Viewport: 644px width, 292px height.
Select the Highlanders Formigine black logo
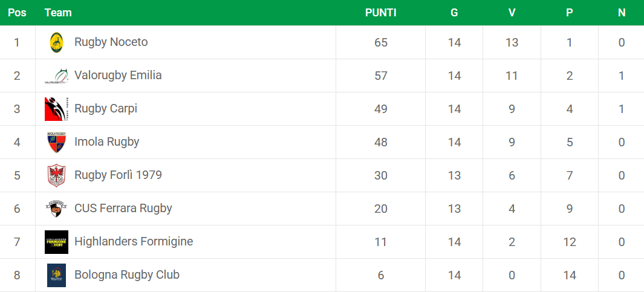click(x=57, y=242)
